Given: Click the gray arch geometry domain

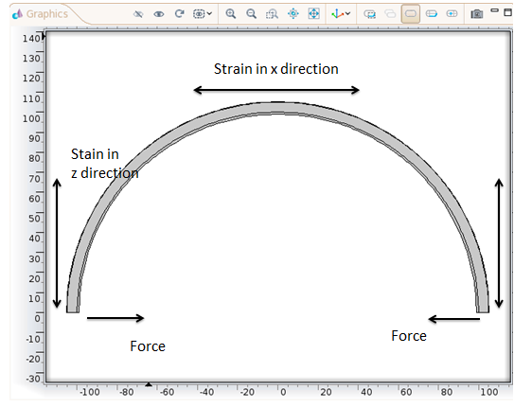Looking at the screenshot, I should pyautogui.click(x=278, y=107).
